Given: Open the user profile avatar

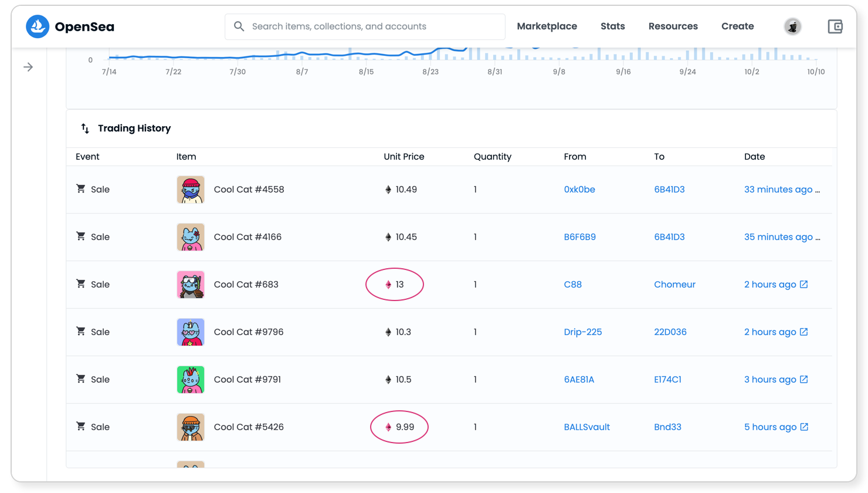Looking at the screenshot, I should click(793, 26).
